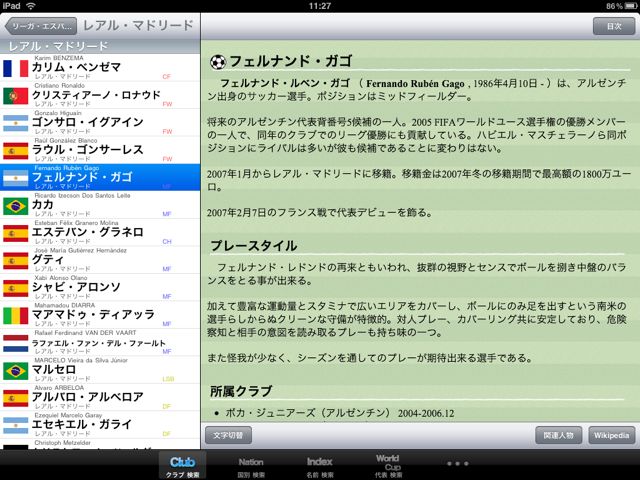Switch to the Nation 国別検索 tab
The image size is (640, 480).
coord(251,467)
